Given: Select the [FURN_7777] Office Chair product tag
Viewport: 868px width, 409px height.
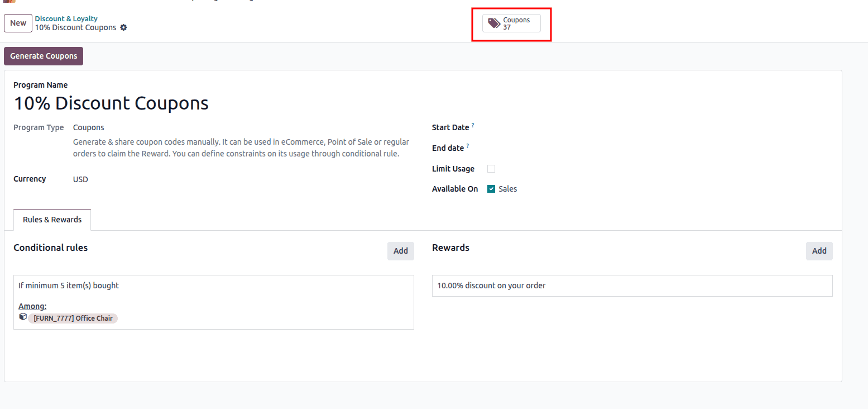Looking at the screenshot, I should (x=73, y=317).
